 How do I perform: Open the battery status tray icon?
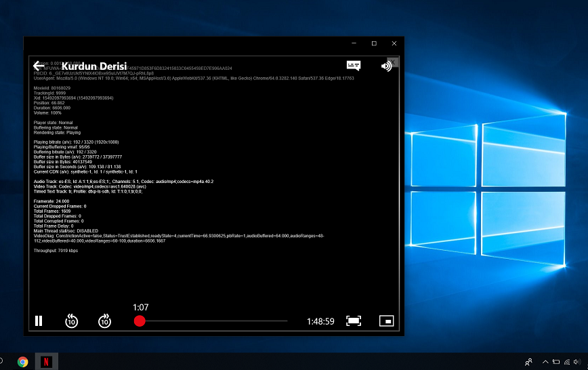(556, 362)
